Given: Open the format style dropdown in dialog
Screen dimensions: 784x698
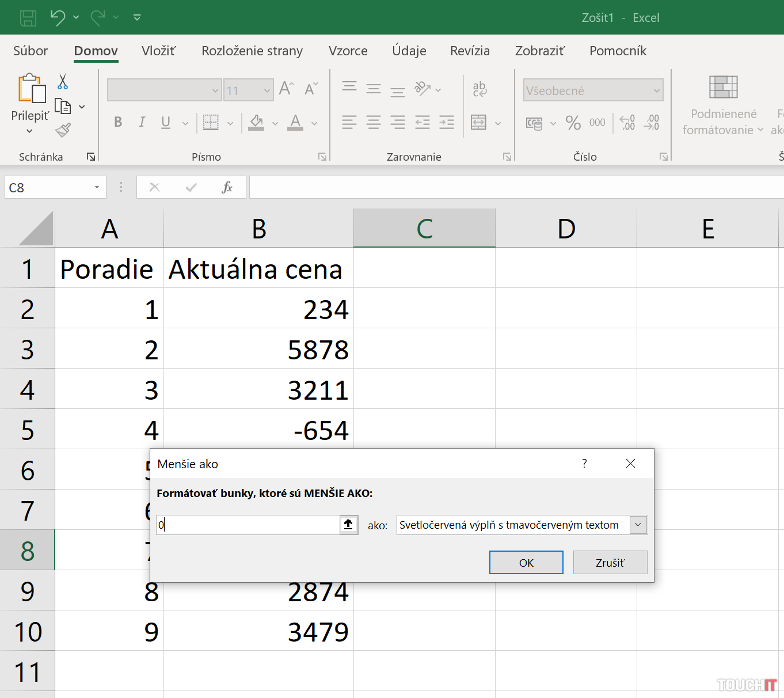Looking at the screenshot, I should [638, 525].
